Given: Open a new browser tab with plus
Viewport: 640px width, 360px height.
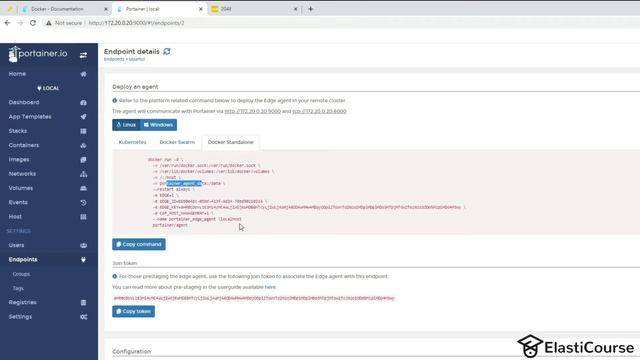Looking at the screenshot, I should pyautogui.click(x=311, y=9).
